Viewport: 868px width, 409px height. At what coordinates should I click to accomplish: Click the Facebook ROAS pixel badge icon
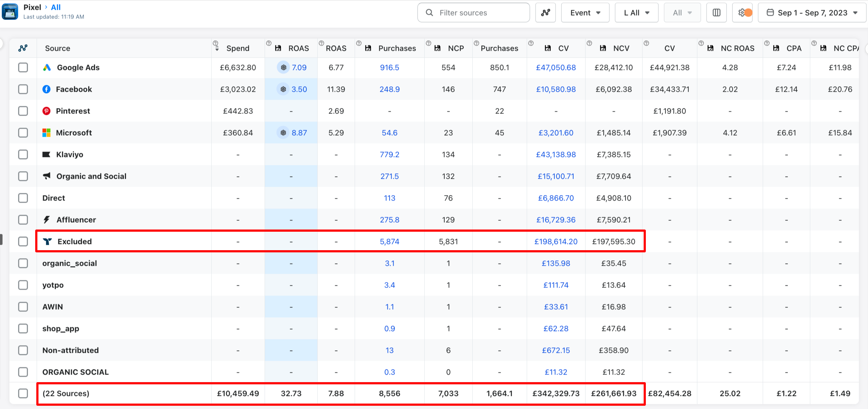coord(283,89)
